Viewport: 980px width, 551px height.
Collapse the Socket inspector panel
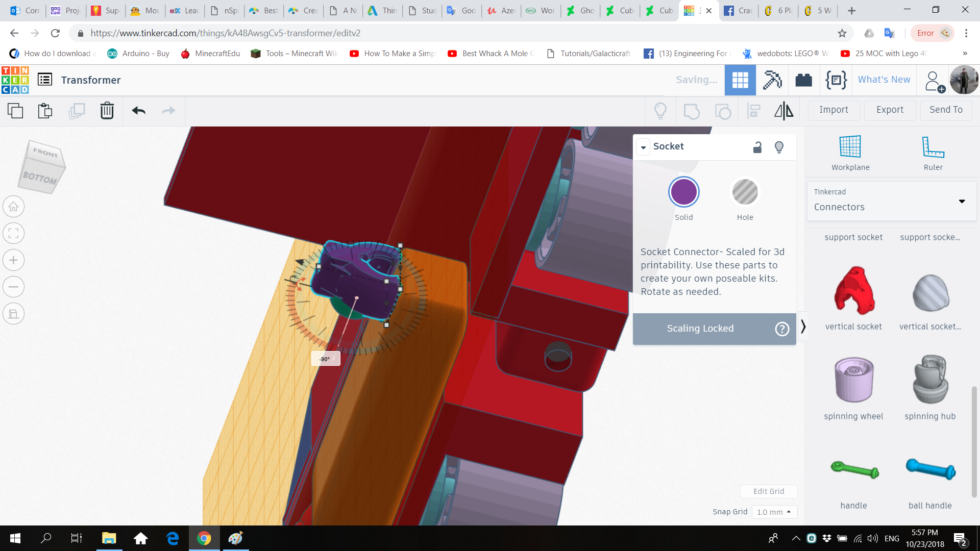pyautogui.click(x=643, y=147)
